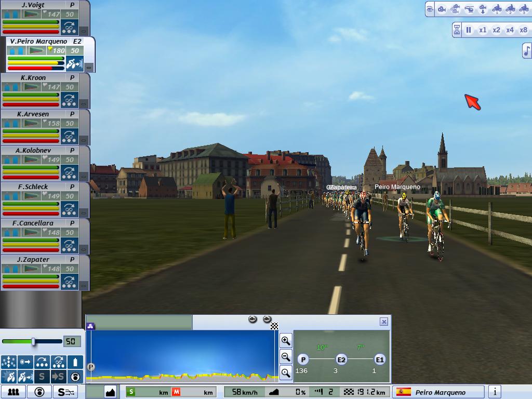Set race speed to x4
This screenshot has width=532, height=399.
coord(510,30)
